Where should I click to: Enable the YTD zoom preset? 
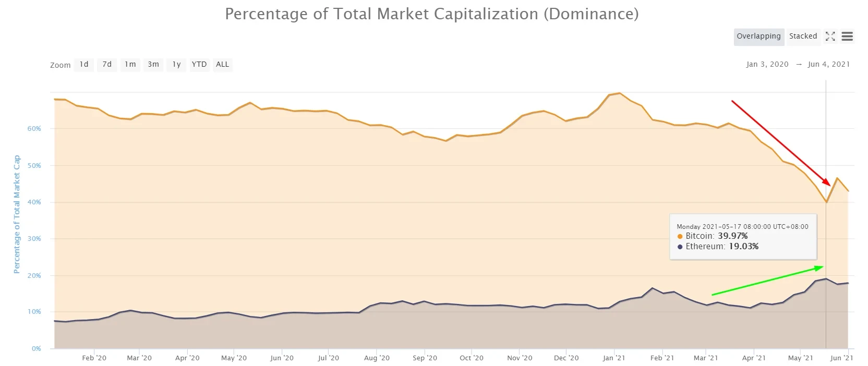click(199, 64)
